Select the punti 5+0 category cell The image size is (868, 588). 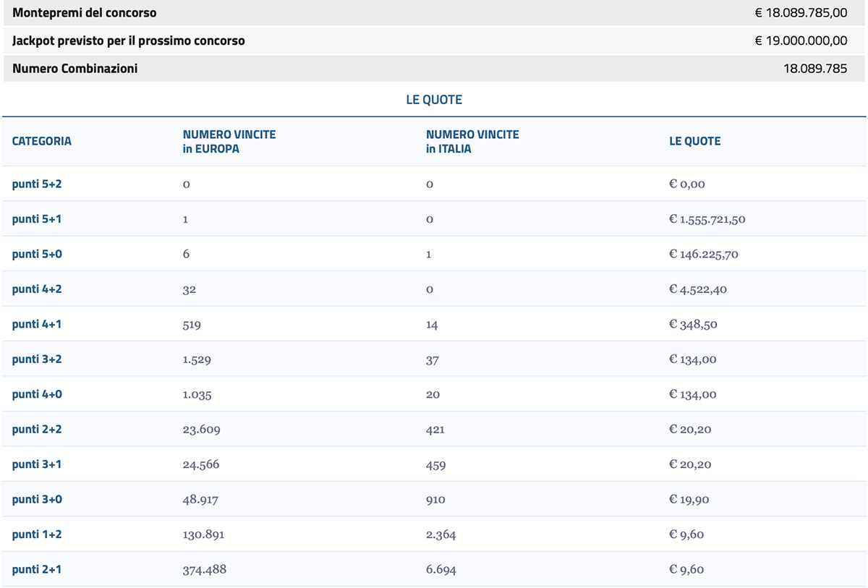coord(37,254)
